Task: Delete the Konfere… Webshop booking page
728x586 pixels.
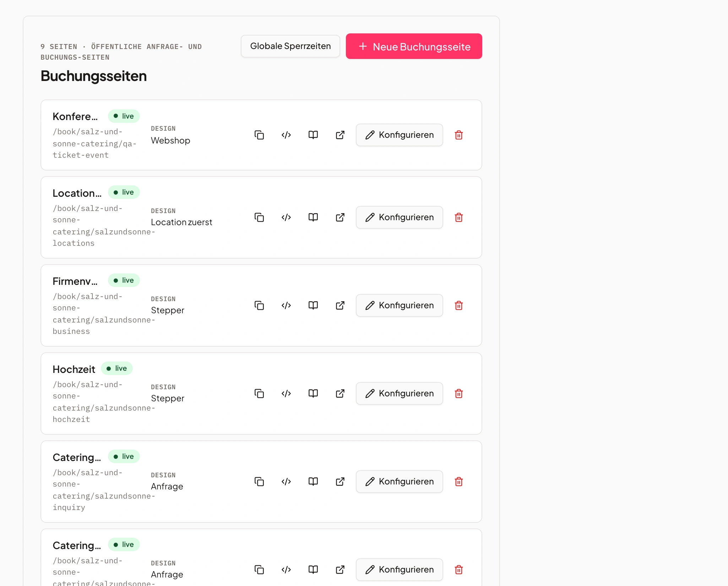Action: tap(459, 135)
